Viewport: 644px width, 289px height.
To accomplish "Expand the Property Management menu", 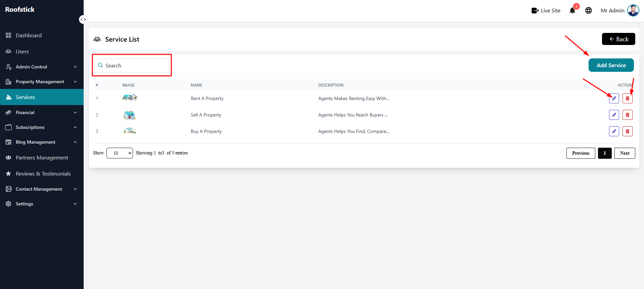I will click(x=42, y=82).
